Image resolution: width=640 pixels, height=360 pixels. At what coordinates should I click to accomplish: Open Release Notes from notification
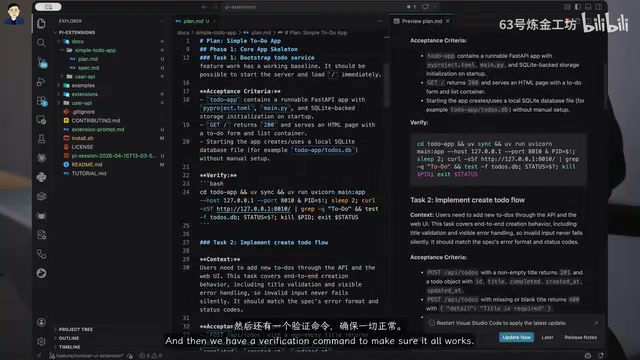click(x=580, y=337)
